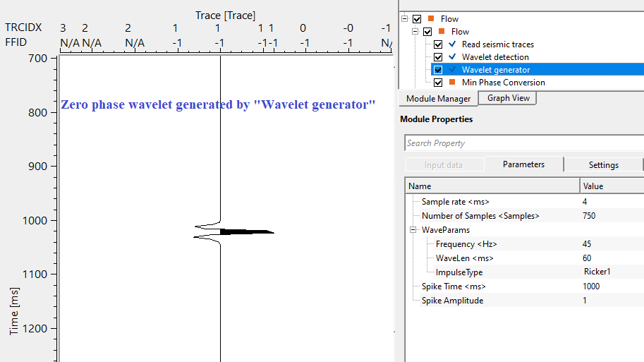
Task: Click the status icon of Wavelet generator
Action: [x=451, y=70]
